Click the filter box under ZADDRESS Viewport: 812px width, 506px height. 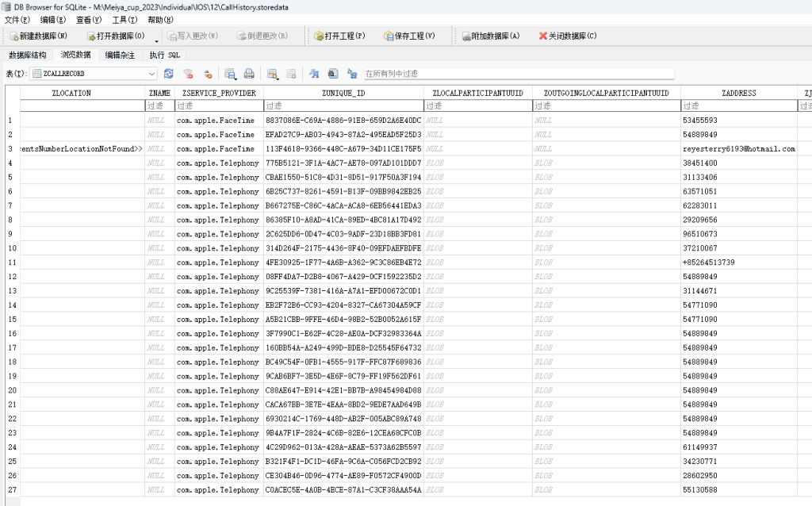[x=738, y=105]
